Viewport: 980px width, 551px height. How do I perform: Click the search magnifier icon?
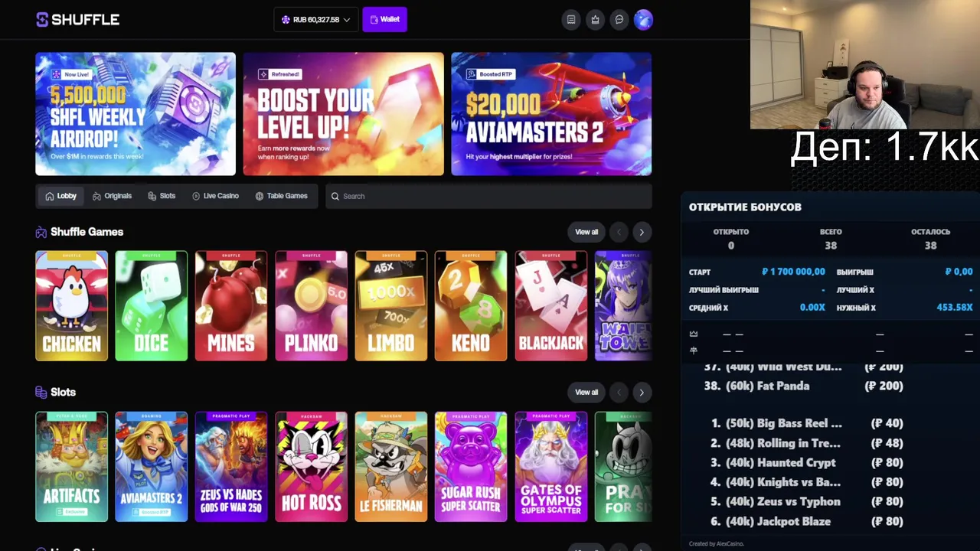tap(335, 196)
